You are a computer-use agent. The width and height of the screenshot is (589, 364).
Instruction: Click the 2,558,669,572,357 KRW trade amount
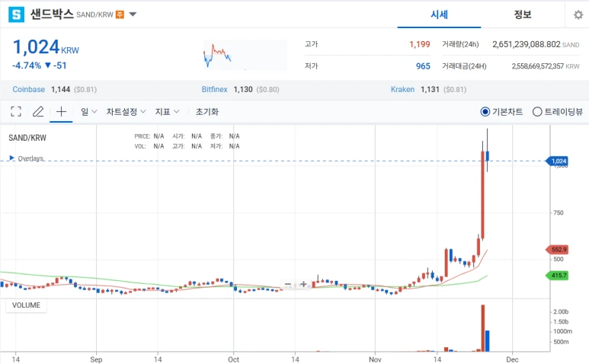[x=546, y=66]
